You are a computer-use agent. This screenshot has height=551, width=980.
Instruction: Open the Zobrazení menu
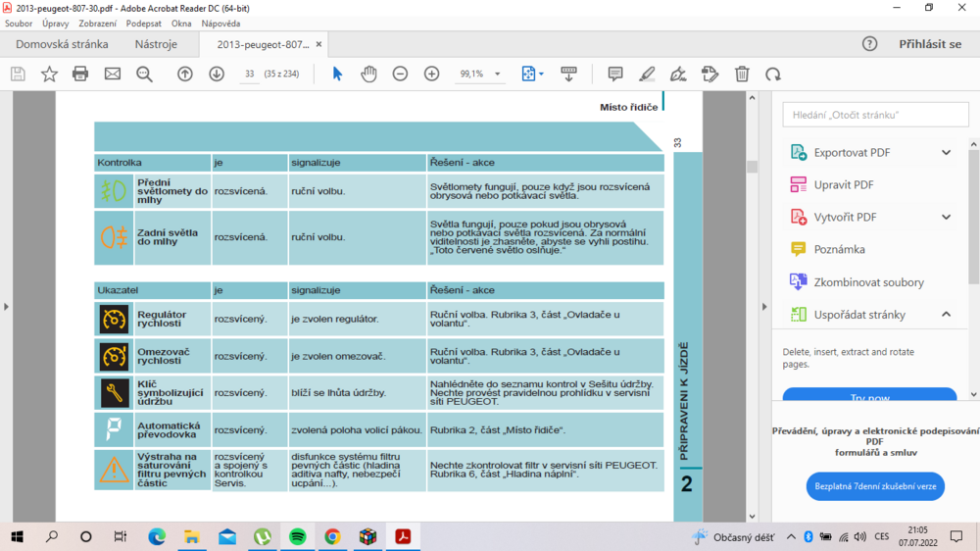[97, 24]
